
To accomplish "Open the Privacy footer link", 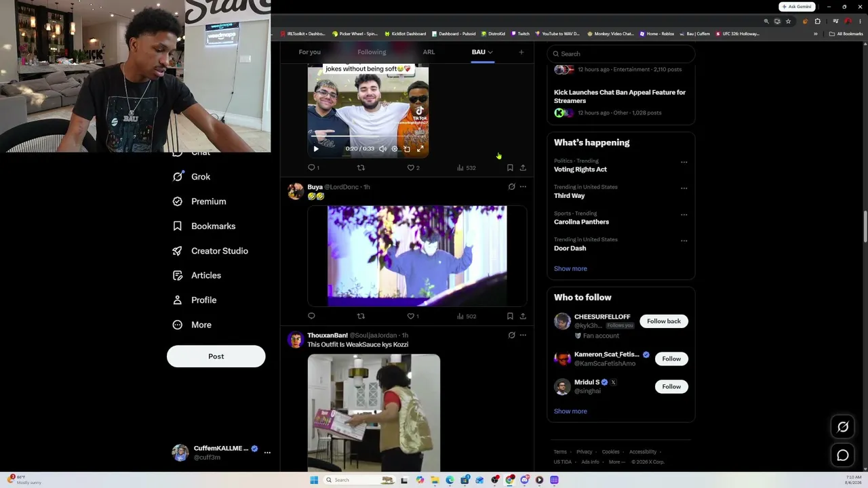I will pyautogui.click(x=585, y=452).
